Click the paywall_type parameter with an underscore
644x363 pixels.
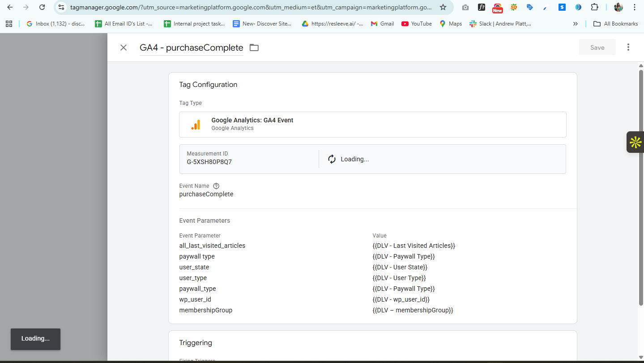[x=197, y=289]
